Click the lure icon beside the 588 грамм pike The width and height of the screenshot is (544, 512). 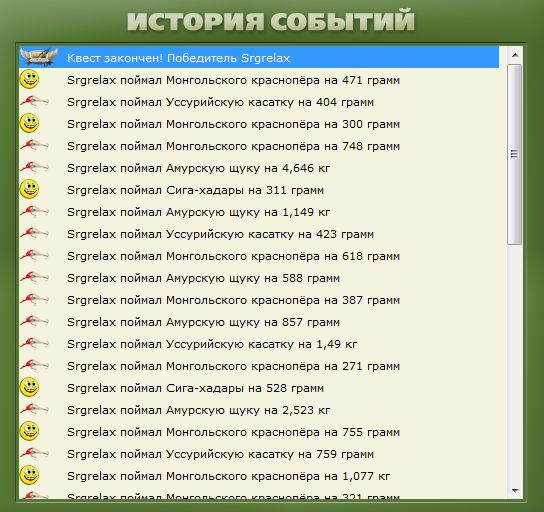click(x=34, y=277)
